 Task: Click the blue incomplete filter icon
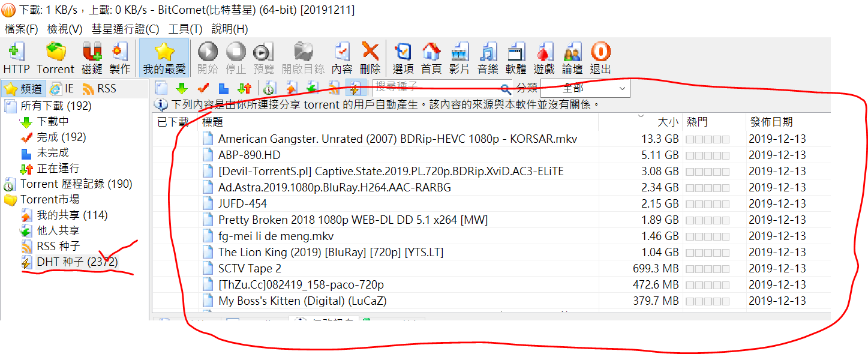click(x=223, y=88)
